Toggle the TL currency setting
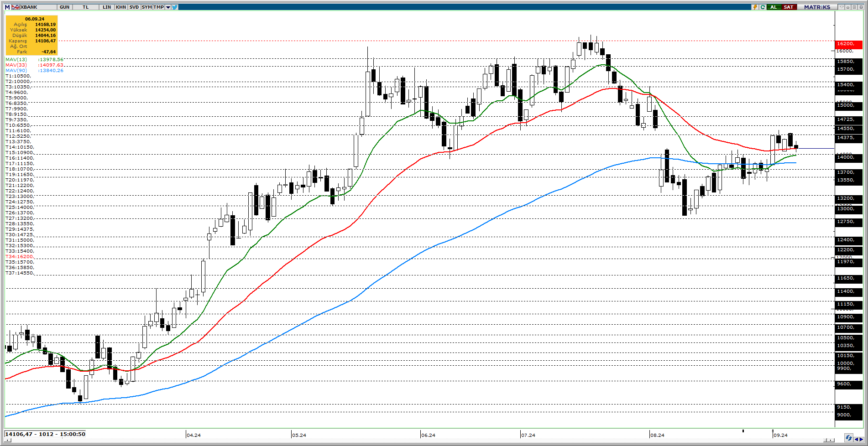The height and width of the screenshot is (446, 868). click(x=86, y=7)
